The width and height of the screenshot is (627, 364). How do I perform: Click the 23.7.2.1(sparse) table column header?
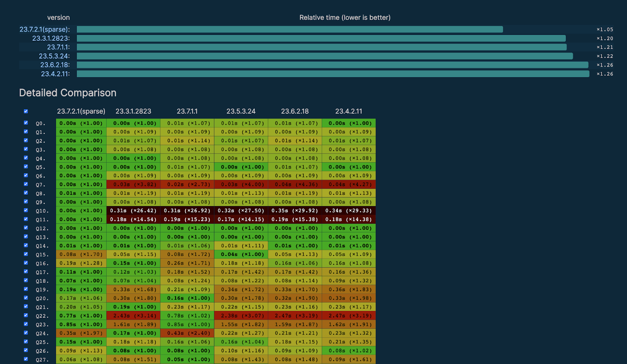[x=81, y=111]
